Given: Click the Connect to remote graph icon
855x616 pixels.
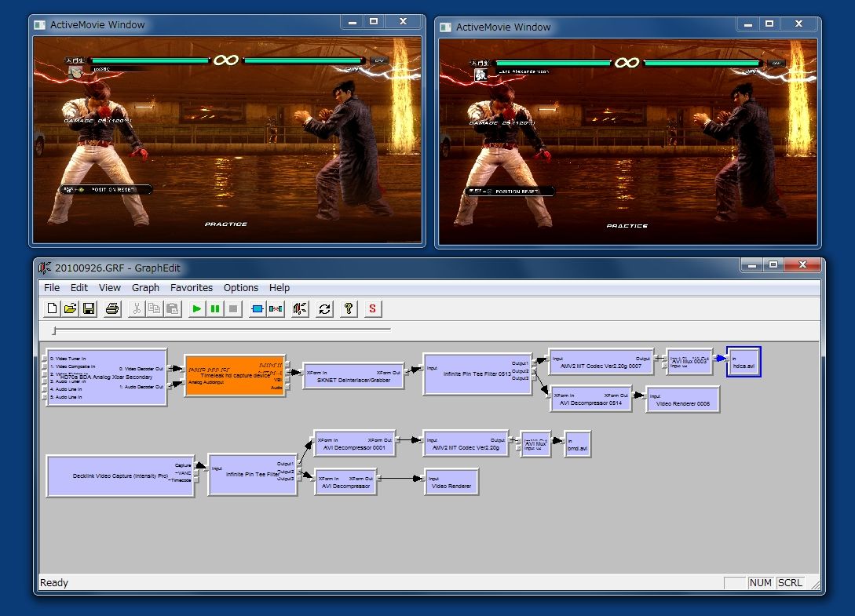Looking at the screenshot, I should (300, 309).
